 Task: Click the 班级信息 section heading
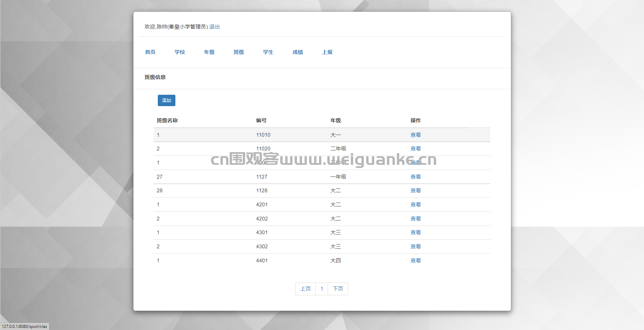coord(155,77)
